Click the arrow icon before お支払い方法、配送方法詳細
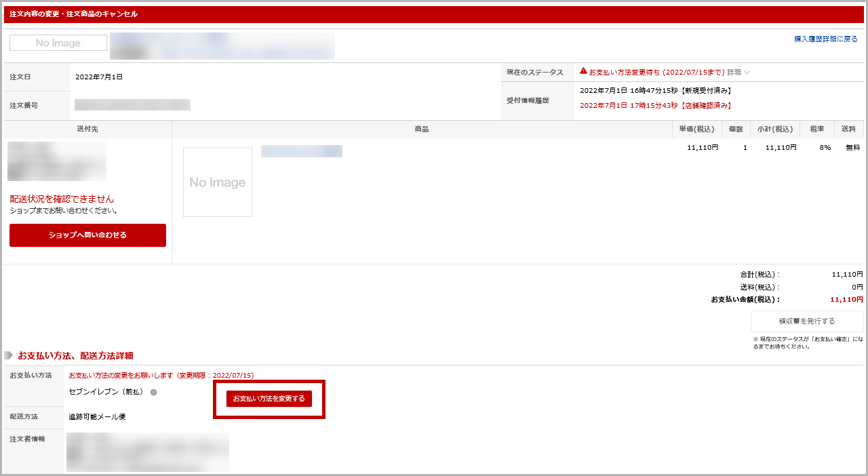 pyautogui.click(x=9, y=355)
